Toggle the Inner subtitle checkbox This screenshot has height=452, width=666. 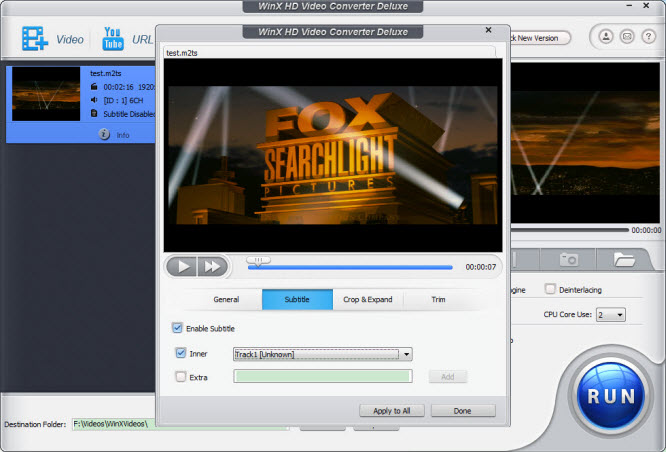click(x=181, y=353)
